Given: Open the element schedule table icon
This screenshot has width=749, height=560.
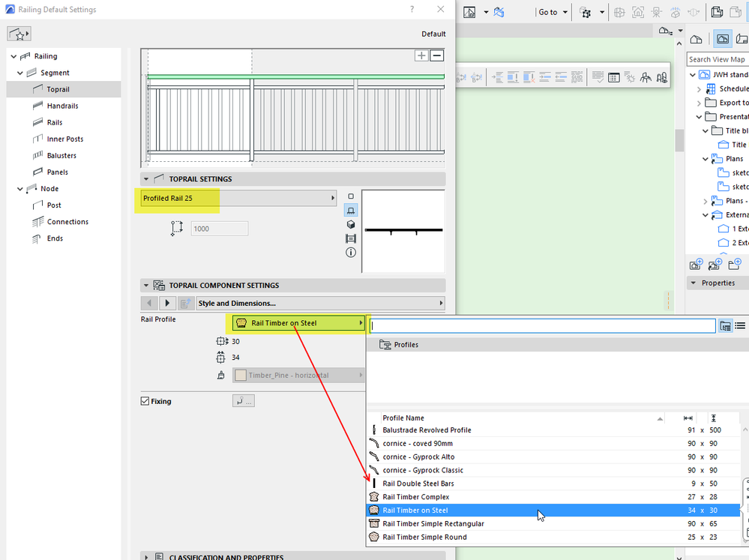Looking at the screenshot, I should tap(614, 77).
